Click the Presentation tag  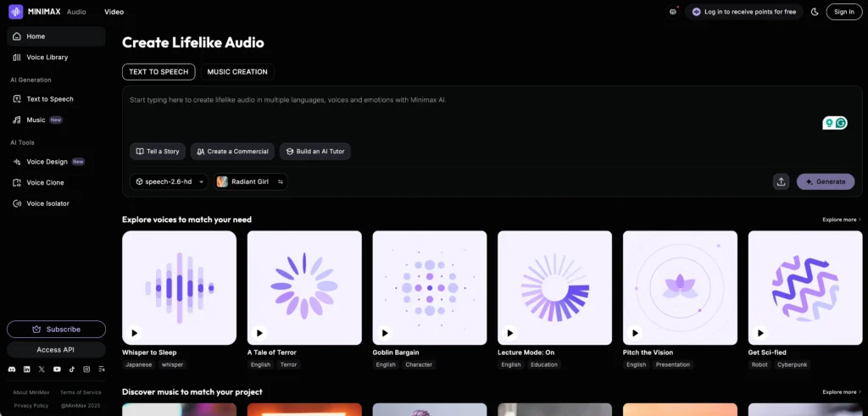pos(672,364)
